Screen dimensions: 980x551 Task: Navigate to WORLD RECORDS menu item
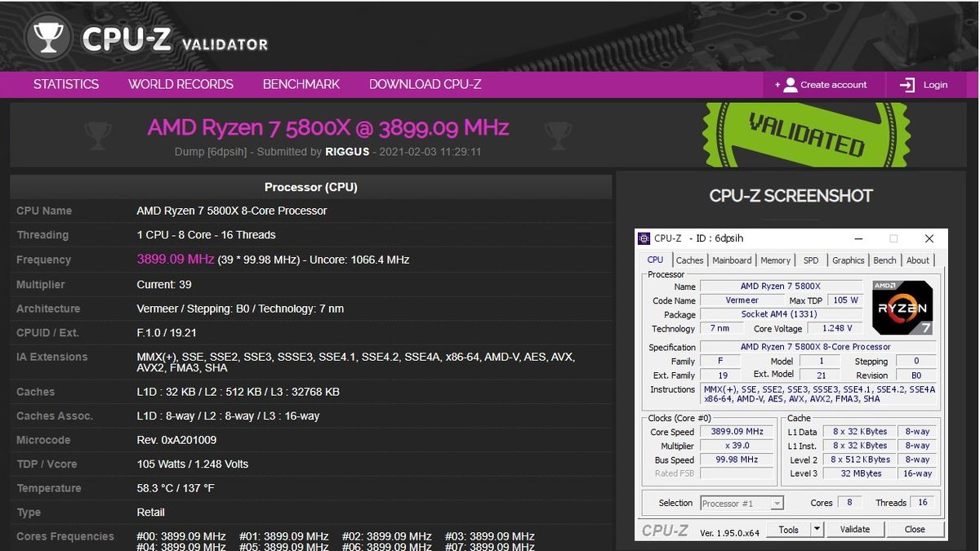pos(180,84)
